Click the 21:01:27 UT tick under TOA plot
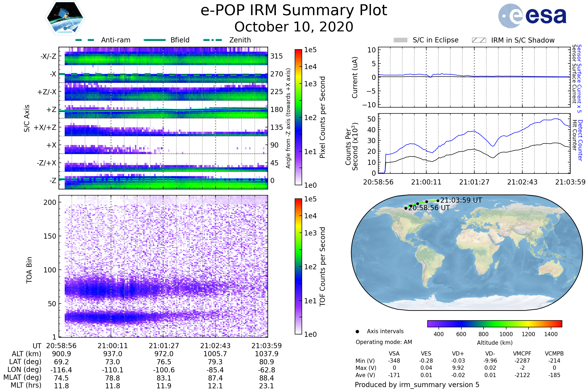588x392 pixels. pos(164,346)
